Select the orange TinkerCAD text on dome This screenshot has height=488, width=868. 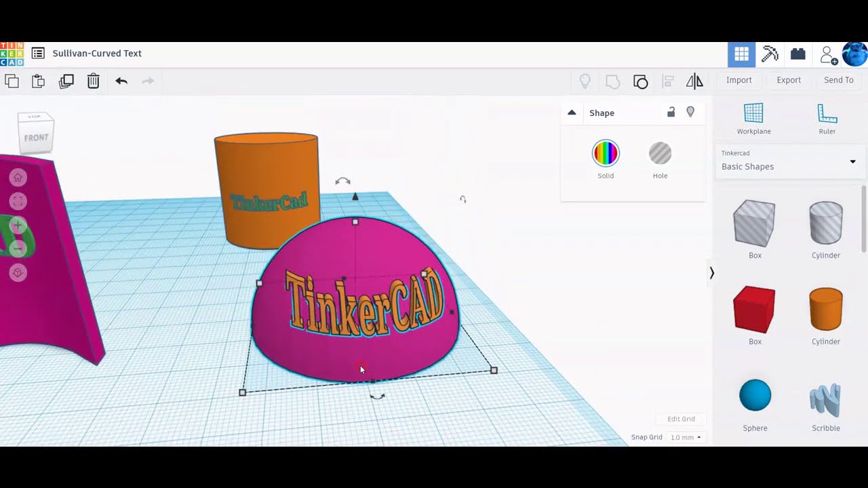[x=366, y=303]
